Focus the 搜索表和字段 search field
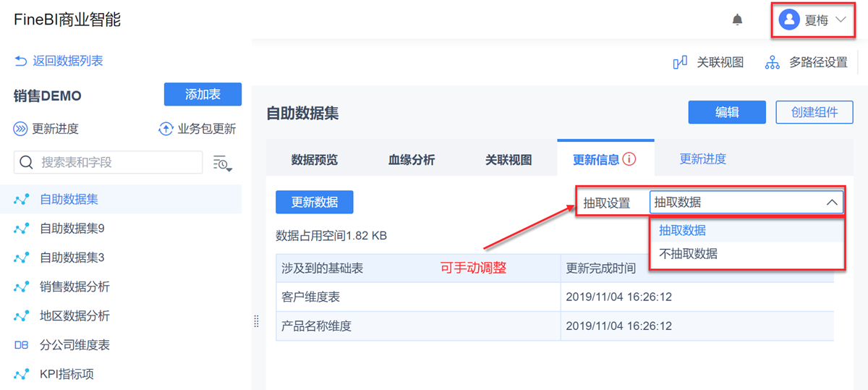This screenshot has height=390, width=868. (116, 163)
